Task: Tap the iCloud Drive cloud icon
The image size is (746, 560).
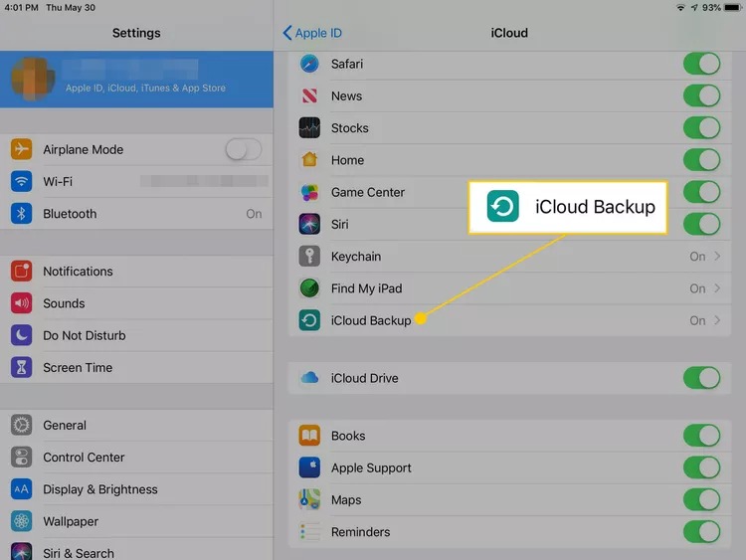Action: tap(309, 378)
